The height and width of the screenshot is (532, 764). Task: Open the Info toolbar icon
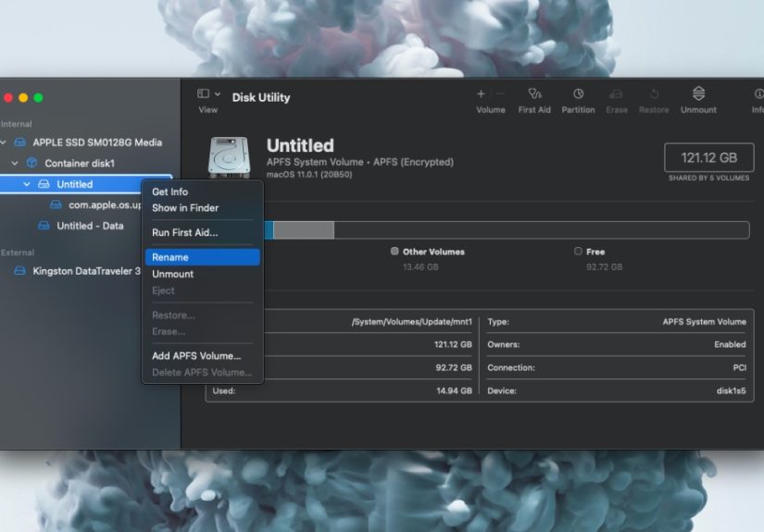tap(758, 93)
